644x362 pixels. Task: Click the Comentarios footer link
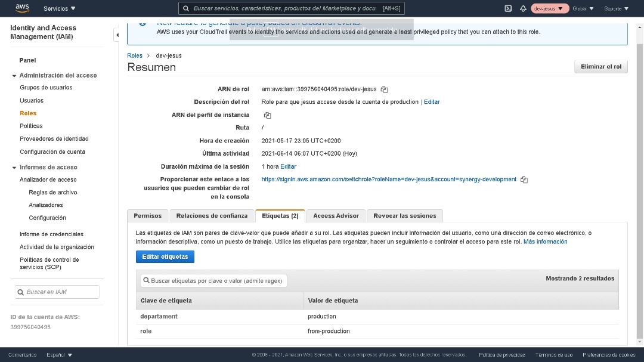click(x=22, y=355)
